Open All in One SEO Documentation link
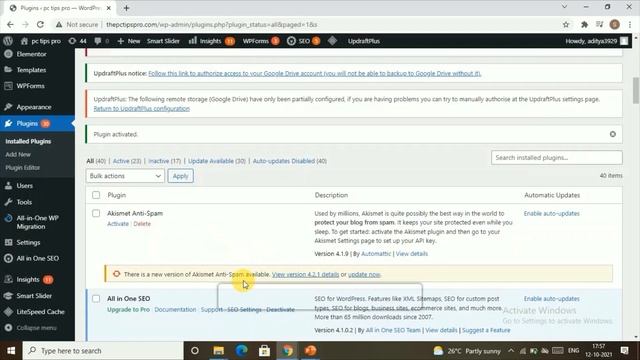Image resolution: width=640 pixels, height=360 pixels. 175,310
